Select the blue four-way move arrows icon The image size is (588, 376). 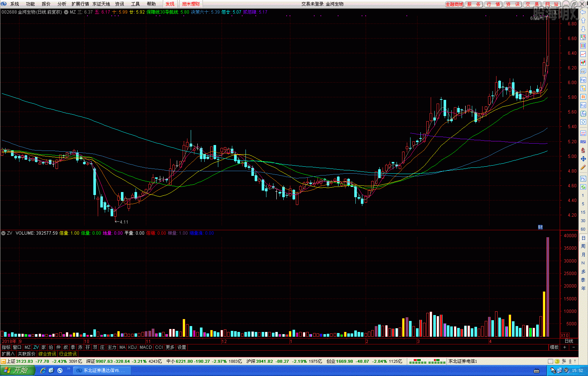coord(583,159)
